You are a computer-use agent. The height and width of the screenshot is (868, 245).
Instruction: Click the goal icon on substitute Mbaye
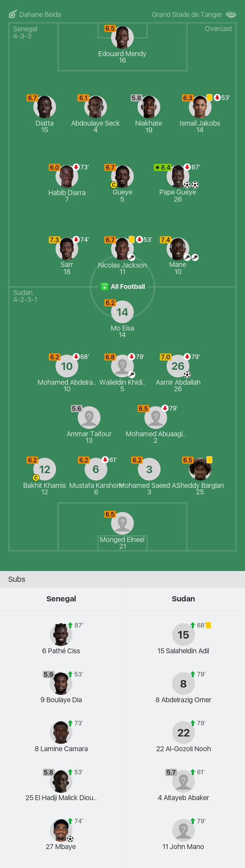(x=70, y=839)
